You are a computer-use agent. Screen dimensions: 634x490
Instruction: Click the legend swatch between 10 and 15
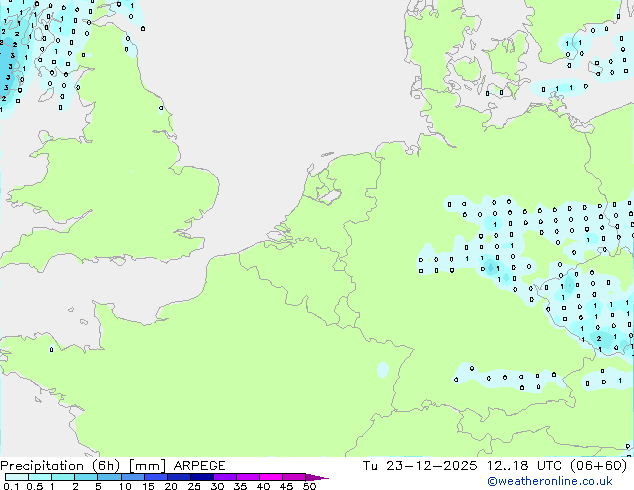pos(133,477)
